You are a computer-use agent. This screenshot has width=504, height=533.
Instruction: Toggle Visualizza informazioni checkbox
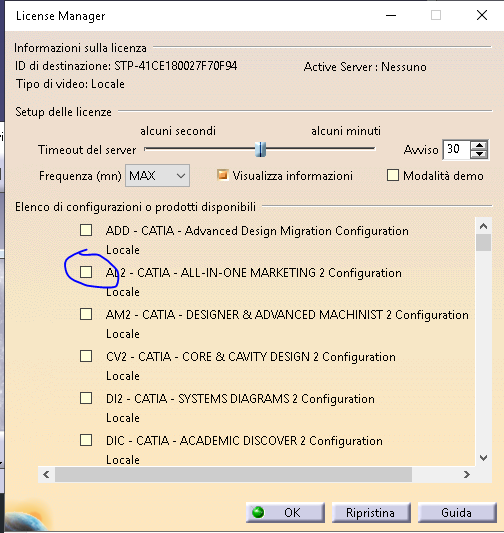[223, 175]
